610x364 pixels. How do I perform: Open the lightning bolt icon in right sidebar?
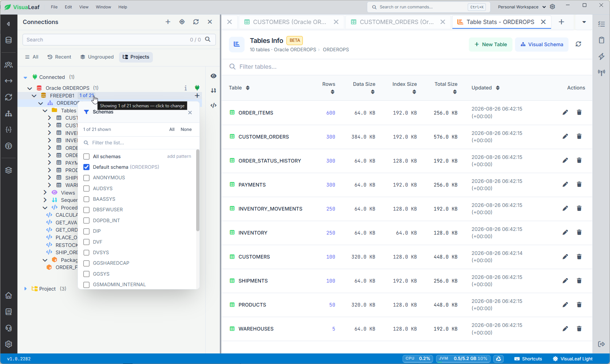pos(601,56)
